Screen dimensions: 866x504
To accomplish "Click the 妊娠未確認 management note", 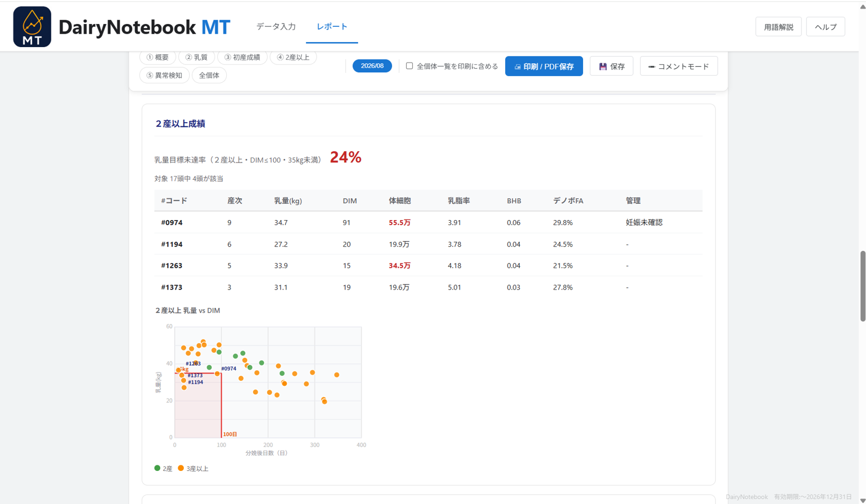I will coord(644,222).
